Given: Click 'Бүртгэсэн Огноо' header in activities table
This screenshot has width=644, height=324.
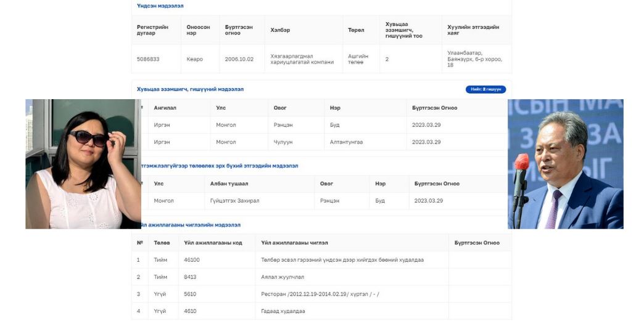Looking at the screenshot, I should click(477, 243).
